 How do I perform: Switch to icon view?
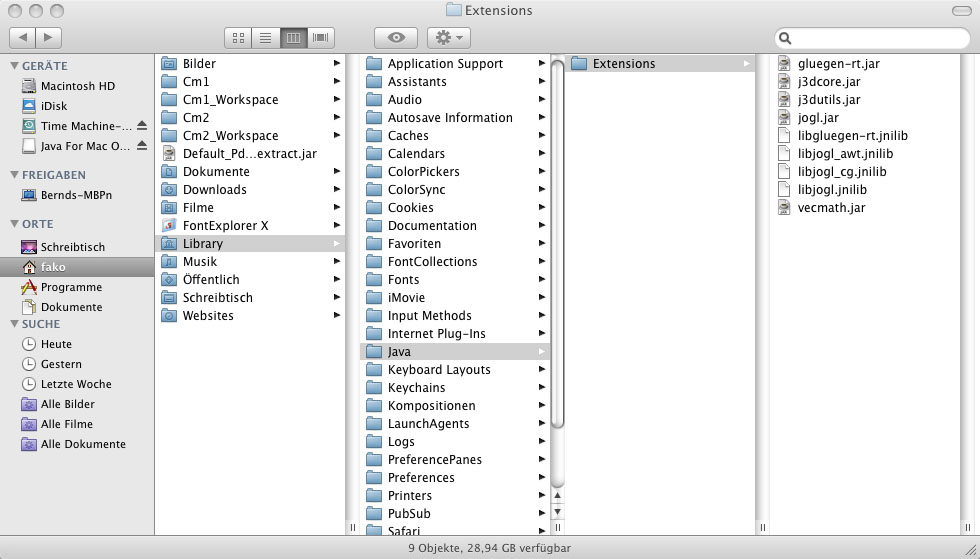tap(238, 38)
